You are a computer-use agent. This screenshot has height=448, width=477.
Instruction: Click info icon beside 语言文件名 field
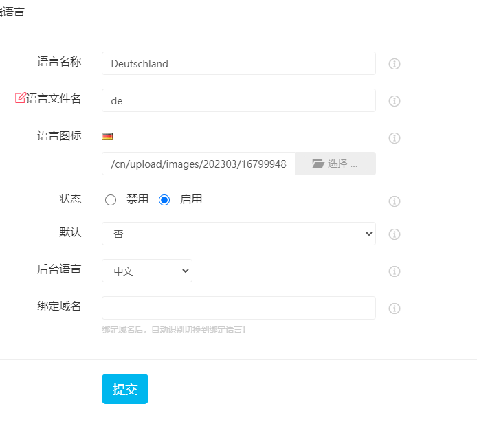(x=395, y=101)
